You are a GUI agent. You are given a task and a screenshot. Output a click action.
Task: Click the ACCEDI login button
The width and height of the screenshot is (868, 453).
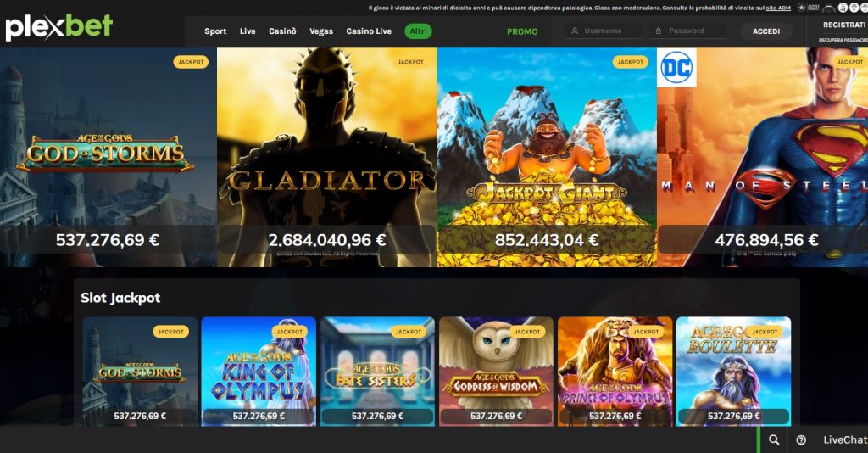[x=766, y=31]
